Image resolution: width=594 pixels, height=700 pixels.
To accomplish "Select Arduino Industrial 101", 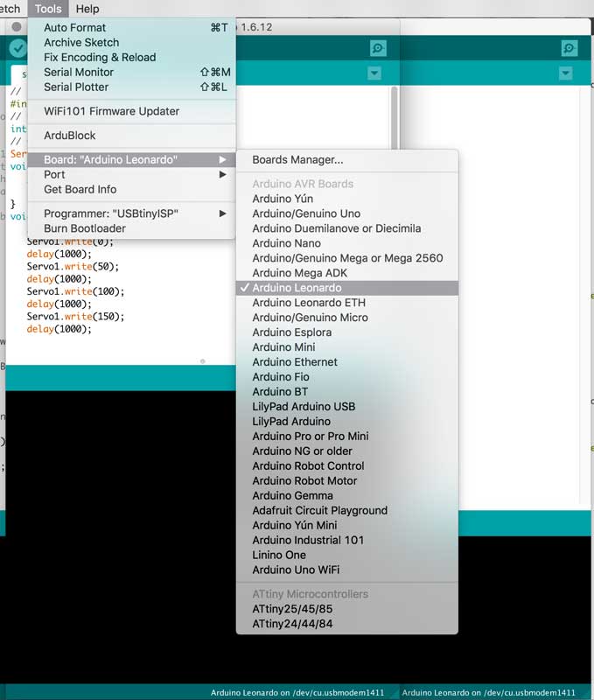I will click(x=347, y=540).
